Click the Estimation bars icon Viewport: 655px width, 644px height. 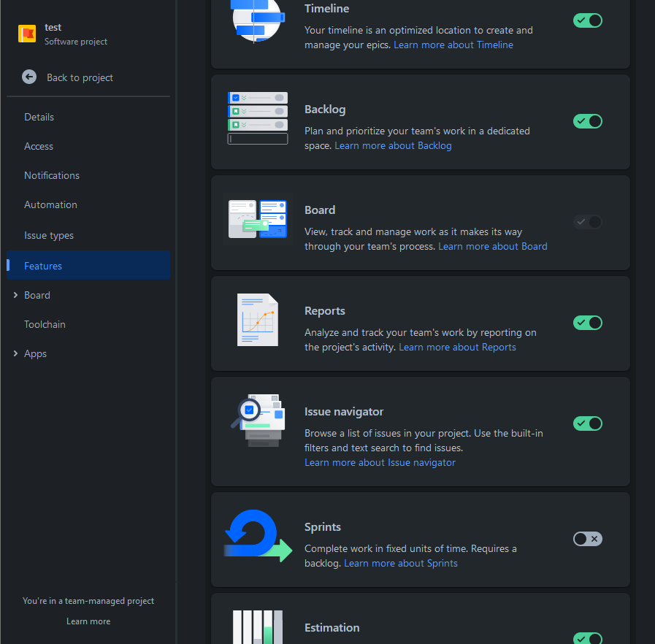257,626
